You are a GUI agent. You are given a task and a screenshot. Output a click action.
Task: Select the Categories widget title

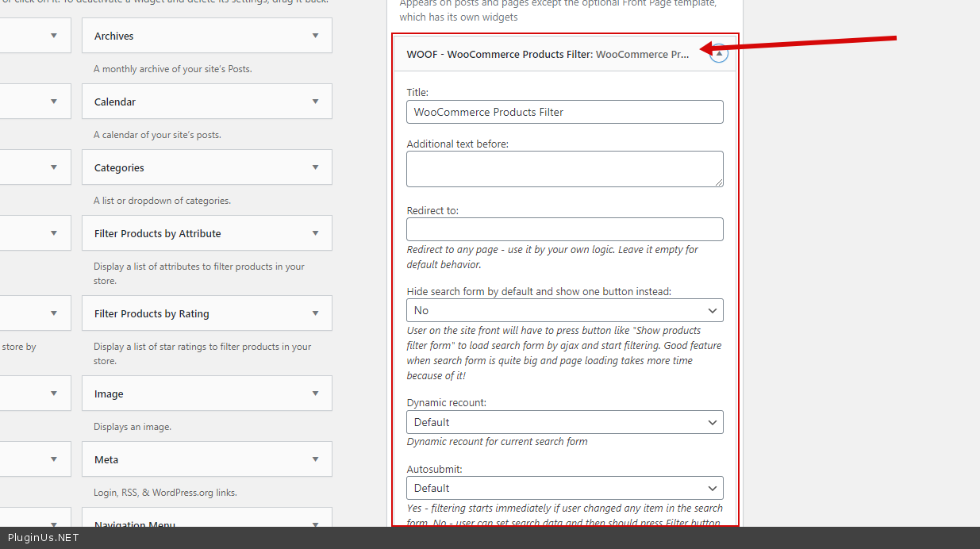pos(119,167)
